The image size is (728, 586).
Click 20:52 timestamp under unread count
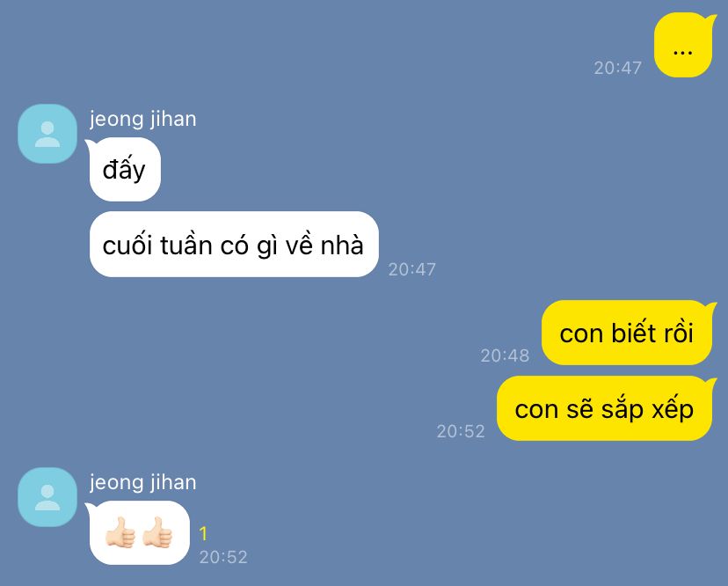tap(223, 557)
